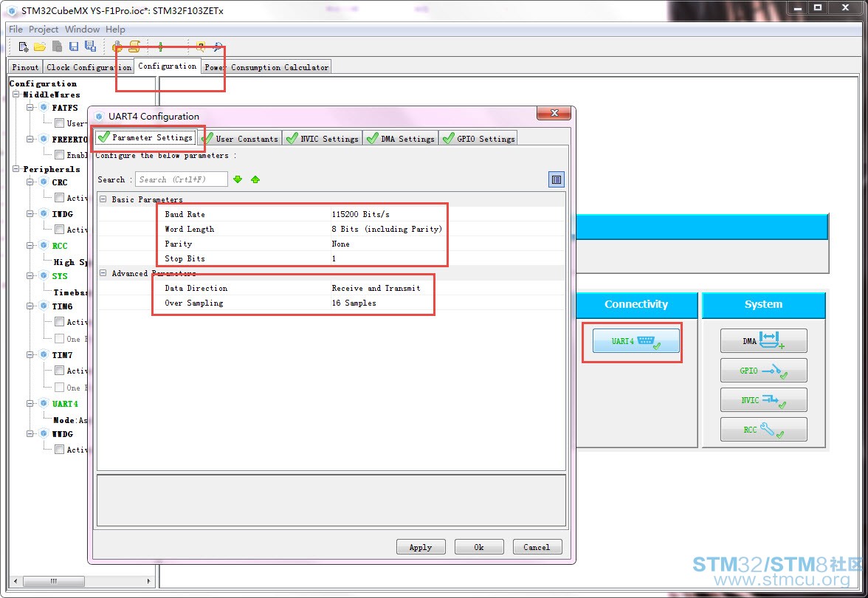Open UART4 in the Connectivity panel
The width and height of the screenshot is (868, 598).
click(636, 341)
